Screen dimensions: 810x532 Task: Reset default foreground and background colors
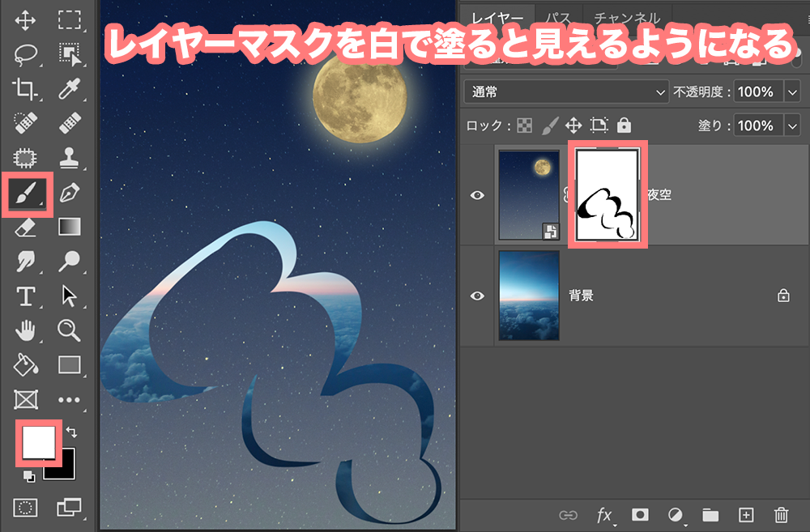click(29, 476)
